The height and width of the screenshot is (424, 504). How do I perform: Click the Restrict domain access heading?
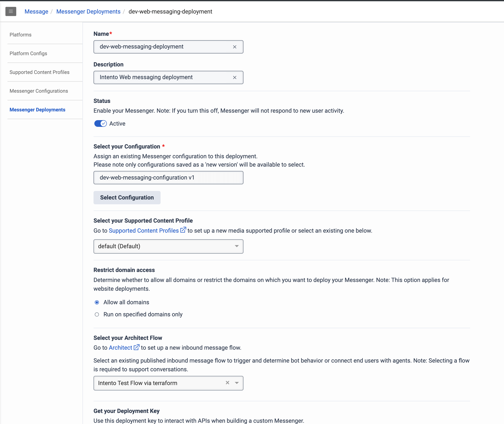124,270
